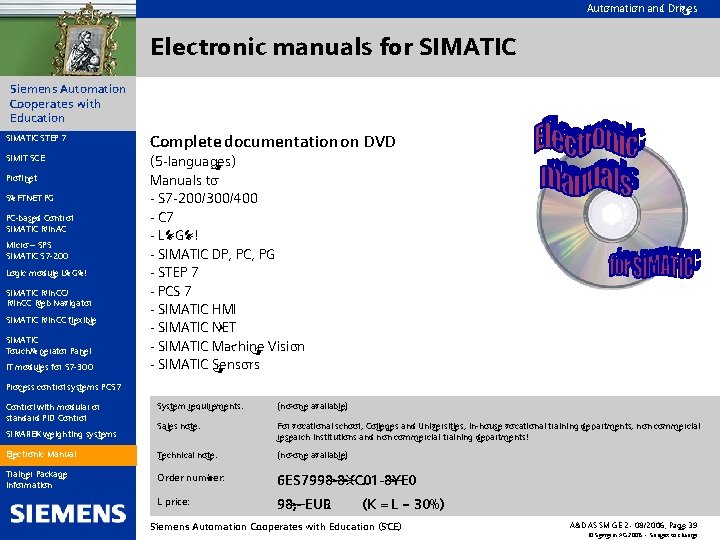Open Control with modular PID Control entry
Screen dimensions: 720x540
(53, 412)
